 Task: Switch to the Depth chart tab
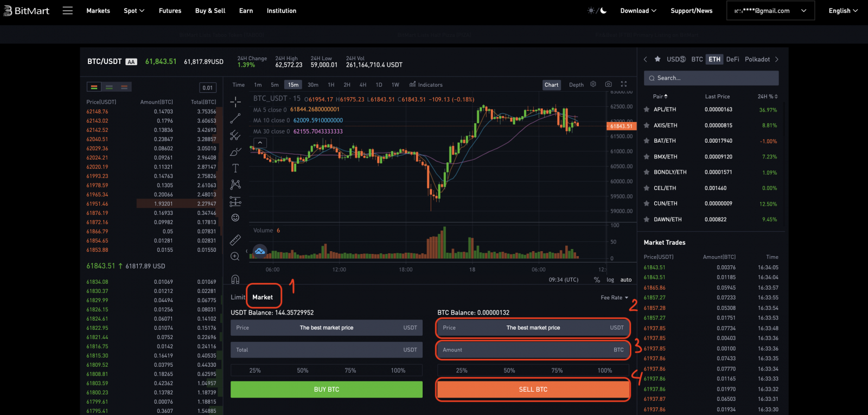576,85
